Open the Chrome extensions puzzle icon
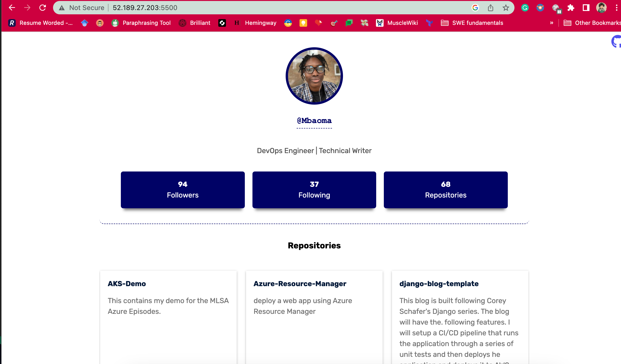The image size is (621, 364). [571, 8]
